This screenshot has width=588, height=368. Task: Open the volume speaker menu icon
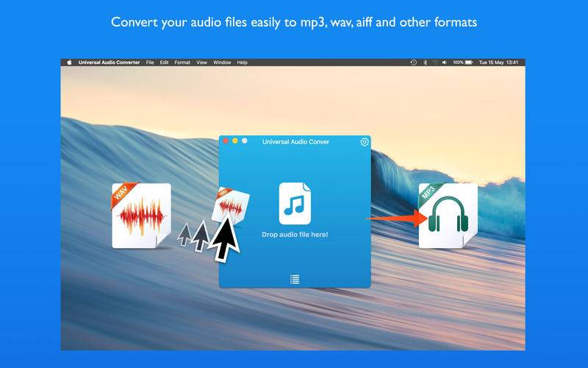pos(445,63)
